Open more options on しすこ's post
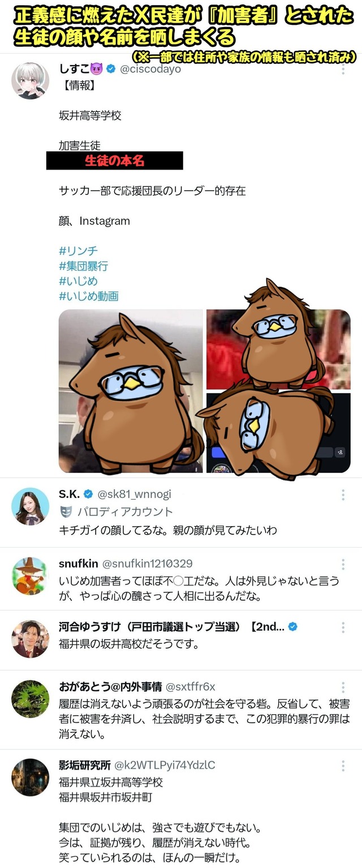 [343, 70]
